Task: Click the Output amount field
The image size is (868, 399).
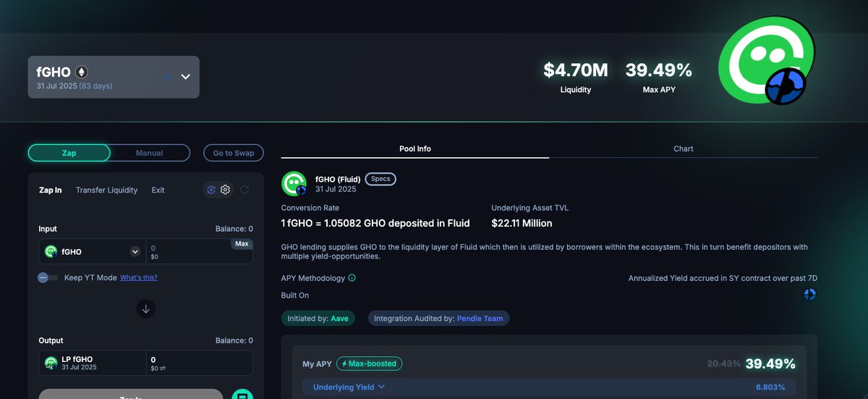Action: (x=200, y=363)
